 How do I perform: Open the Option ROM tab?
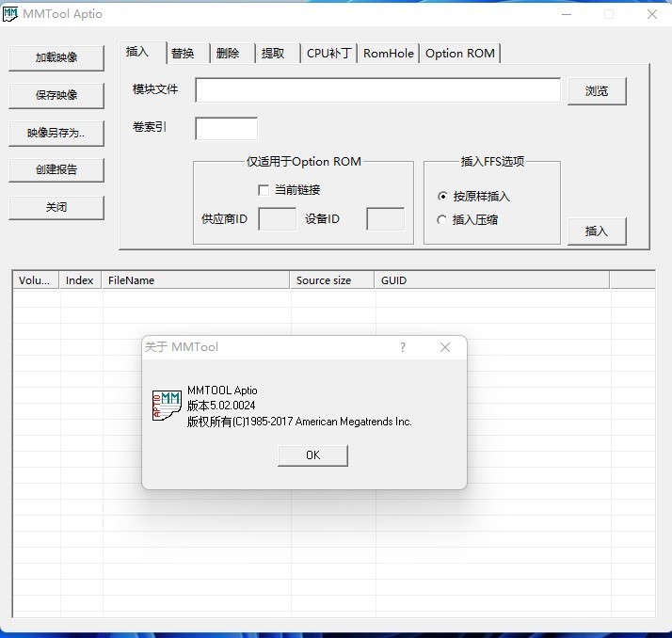point(460,54)
